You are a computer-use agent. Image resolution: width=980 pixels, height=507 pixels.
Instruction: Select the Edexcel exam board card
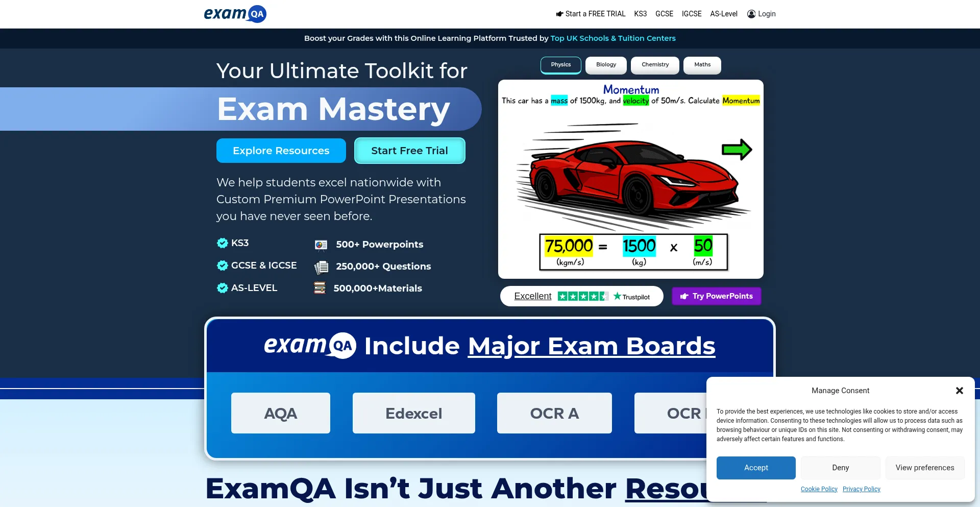click(413, 413)
